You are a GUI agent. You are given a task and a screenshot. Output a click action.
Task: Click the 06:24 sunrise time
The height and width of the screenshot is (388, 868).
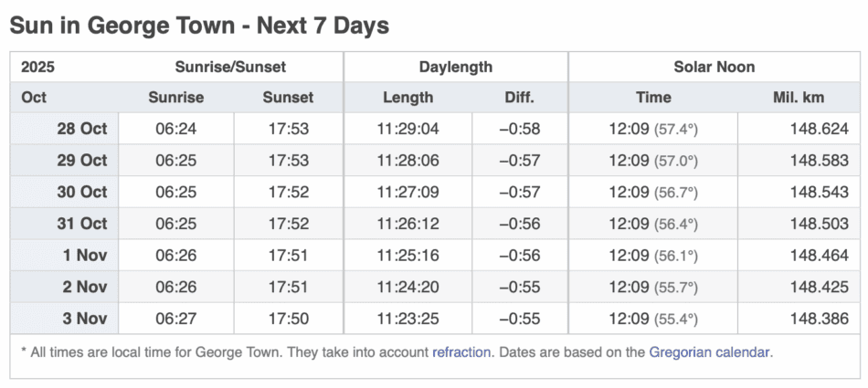[176, 129]
